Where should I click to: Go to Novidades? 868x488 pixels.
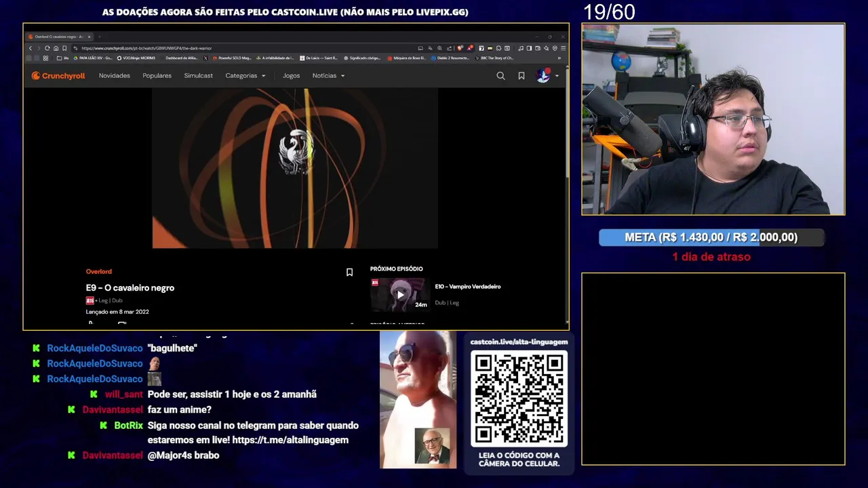click(x=115, y=76)
